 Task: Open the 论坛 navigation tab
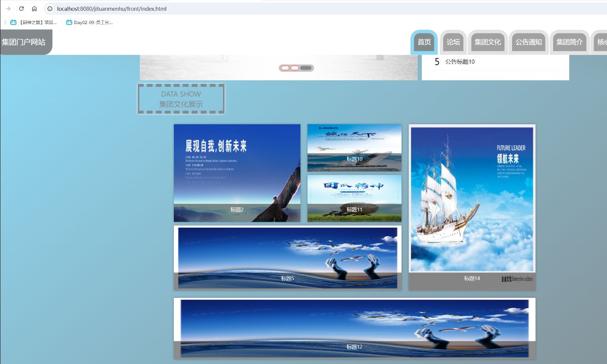[x=453, y=42]
